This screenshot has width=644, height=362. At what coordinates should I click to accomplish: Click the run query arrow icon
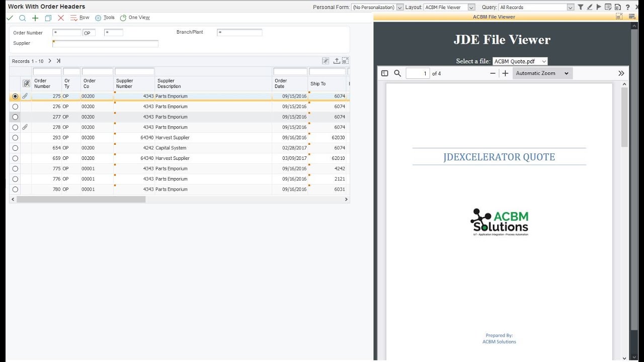coord(599,7)
